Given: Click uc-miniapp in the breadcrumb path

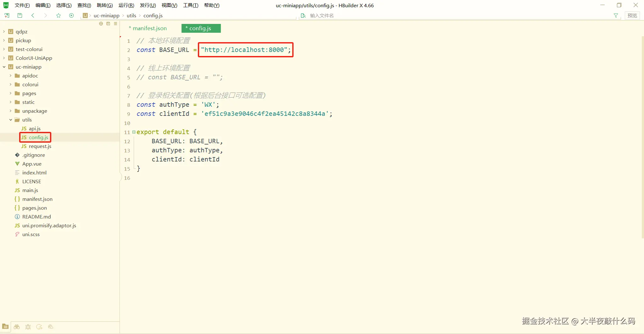Looking at the screenshot, I should [106, 15].
